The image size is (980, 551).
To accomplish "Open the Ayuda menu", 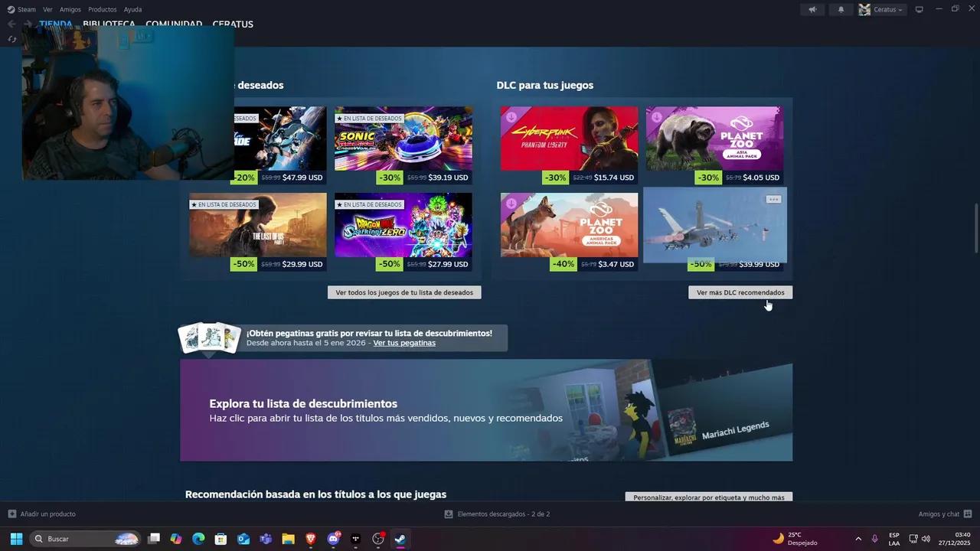I will (132, 9).
